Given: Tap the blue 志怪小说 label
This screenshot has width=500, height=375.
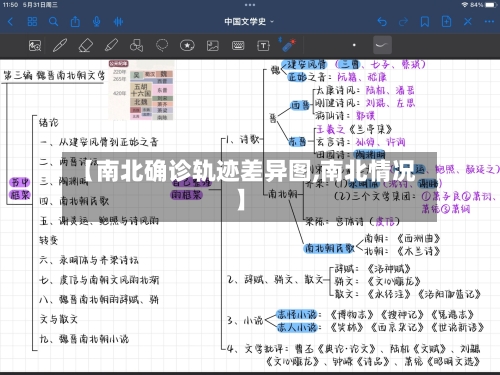Looking at the screenshot, I should pyautogui.click(x=297, y=314).
